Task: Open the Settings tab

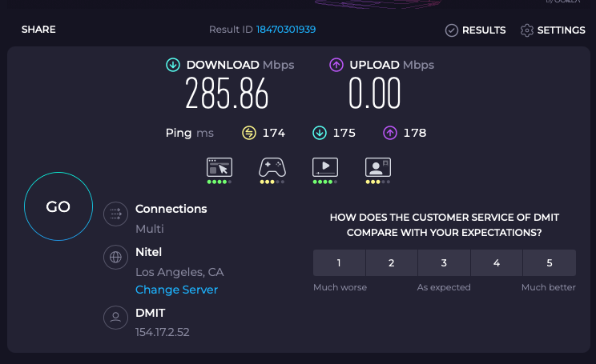Action: click(553, 30)
